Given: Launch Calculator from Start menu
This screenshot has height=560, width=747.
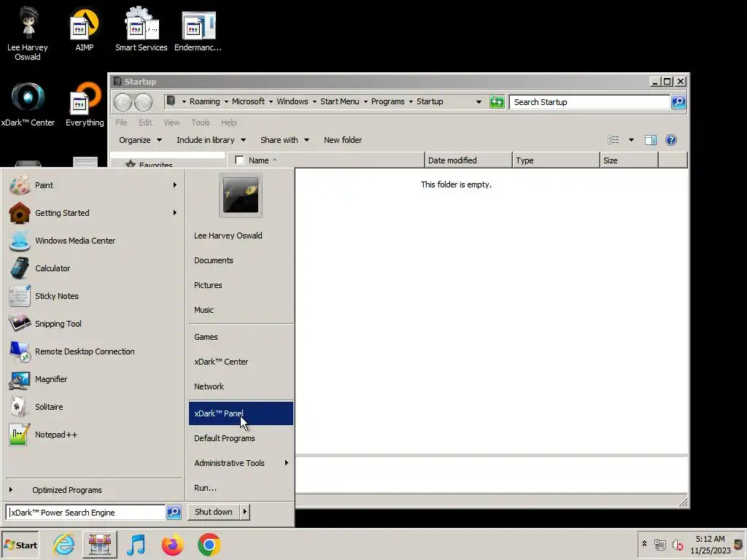Looking at the screenshot, I should tap(93, 268).
